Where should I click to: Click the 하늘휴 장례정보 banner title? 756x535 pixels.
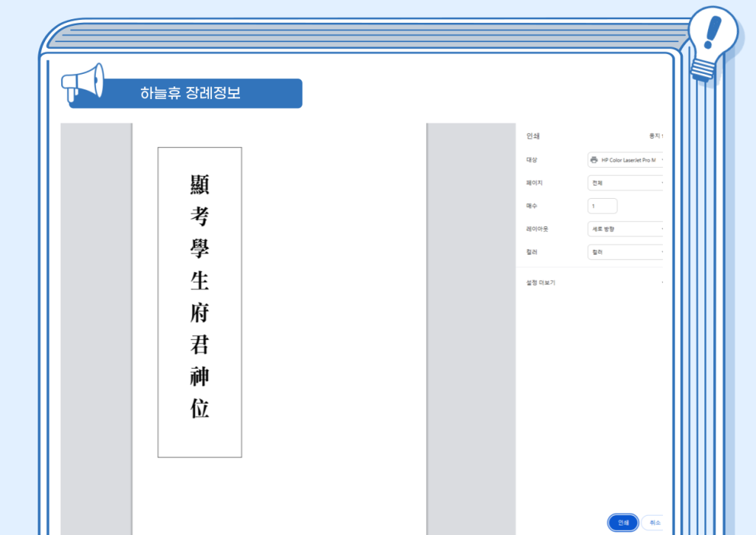tap(190, 94)
